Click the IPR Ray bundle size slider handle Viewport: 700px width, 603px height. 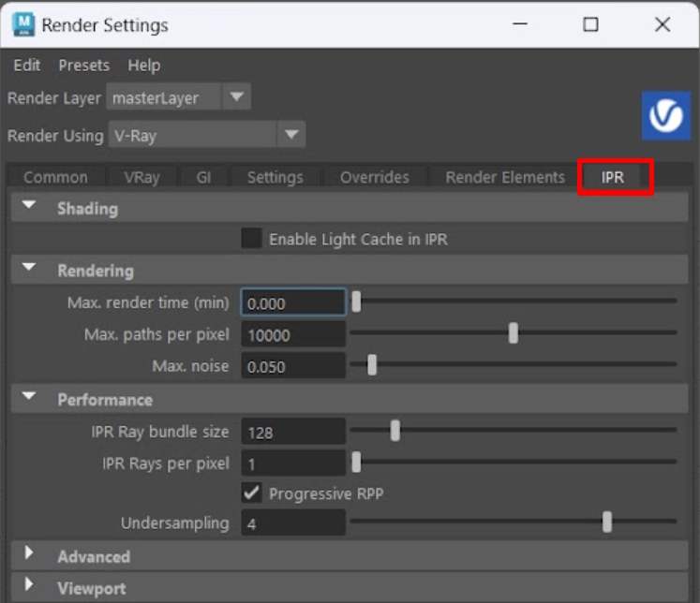point(395,431)
